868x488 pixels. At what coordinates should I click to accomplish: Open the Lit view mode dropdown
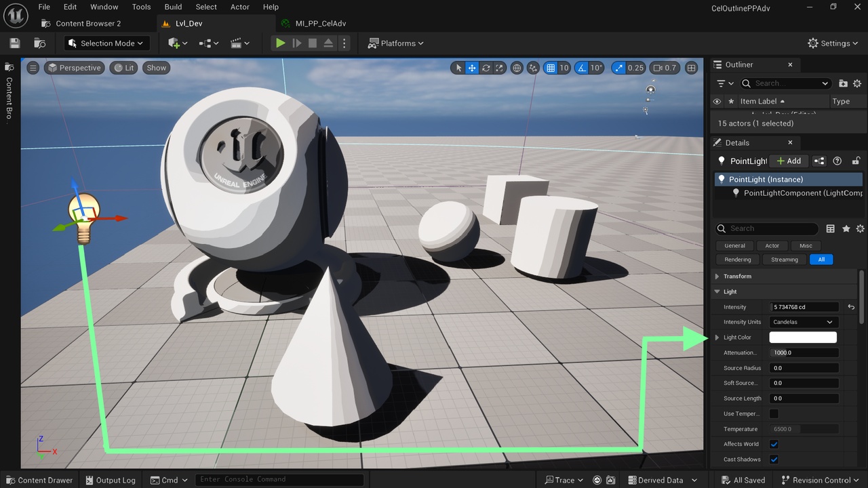(123, 68)
